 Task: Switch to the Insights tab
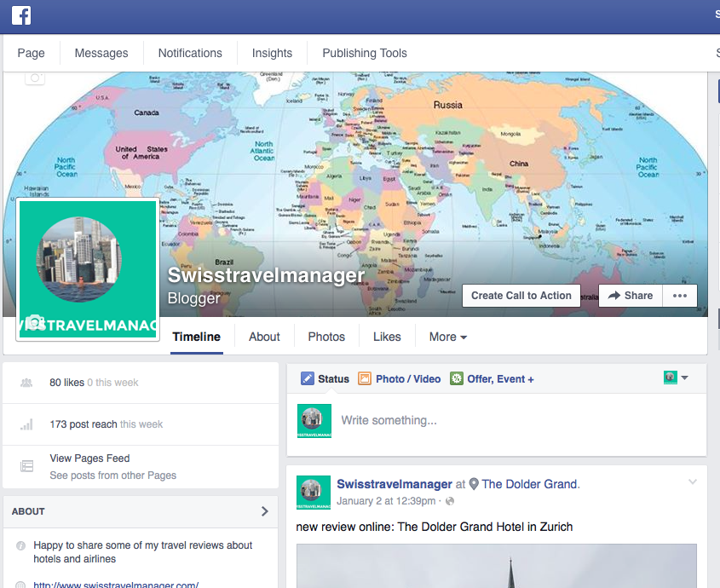(272, 53)
